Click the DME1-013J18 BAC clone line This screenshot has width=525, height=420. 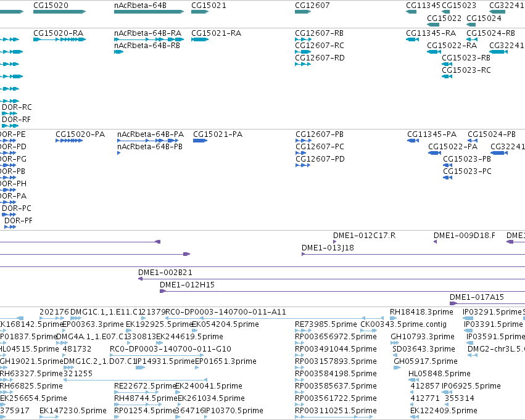point(413,254)
